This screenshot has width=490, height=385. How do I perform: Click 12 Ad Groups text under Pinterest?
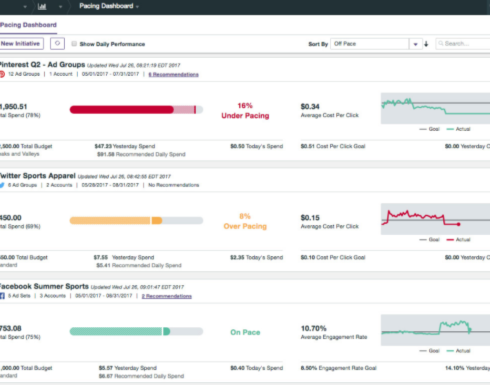(x=24, y=74)
